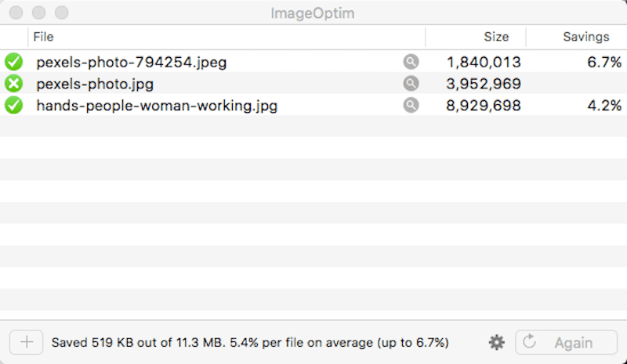Click magnifier icon beside pexels-photo.jpg
The width and height of the screenshot is (627, 364).
coord(411,84)
